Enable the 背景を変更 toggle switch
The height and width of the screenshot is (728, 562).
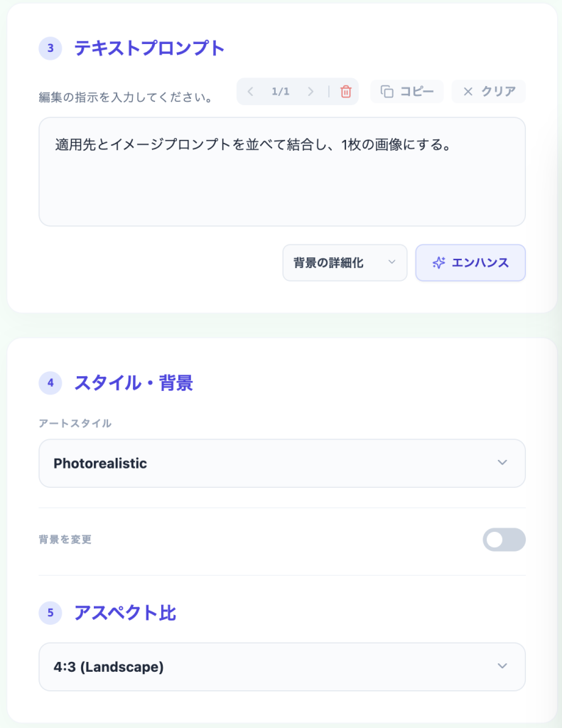coord(504,540)
